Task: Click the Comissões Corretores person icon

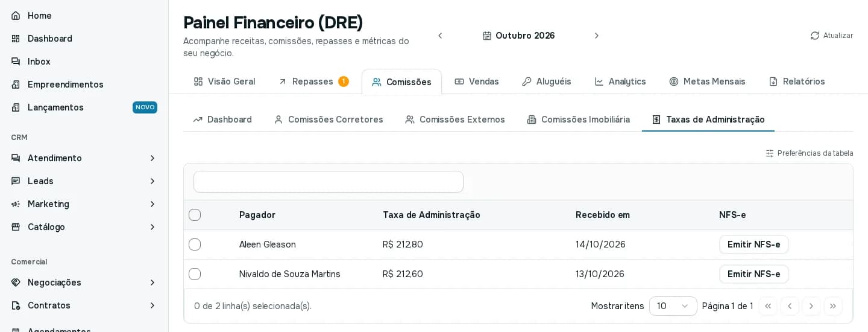Action: tap(278, 120)
